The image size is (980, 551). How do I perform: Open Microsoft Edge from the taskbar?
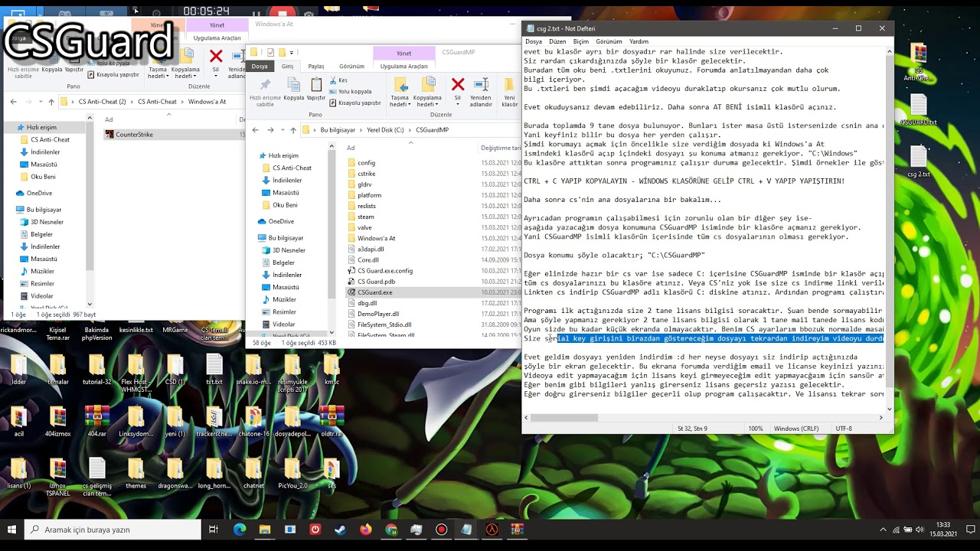[x=239, y=530]
